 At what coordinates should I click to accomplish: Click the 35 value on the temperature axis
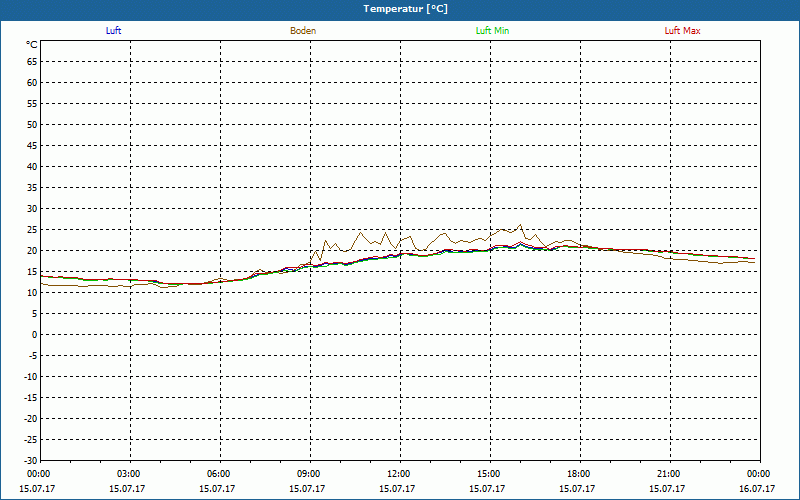[x=32, y=188]
